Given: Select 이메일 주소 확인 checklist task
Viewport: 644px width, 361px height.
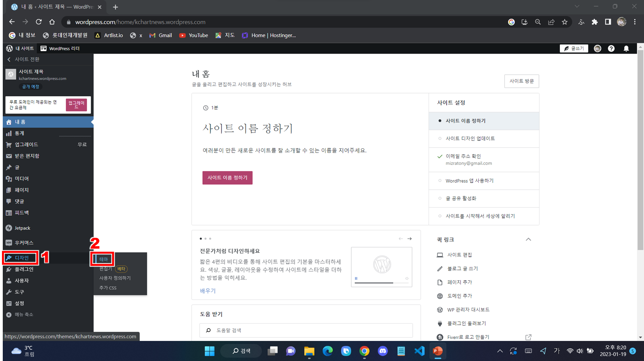Looking at the screenshot, I should tap(484, 160).
